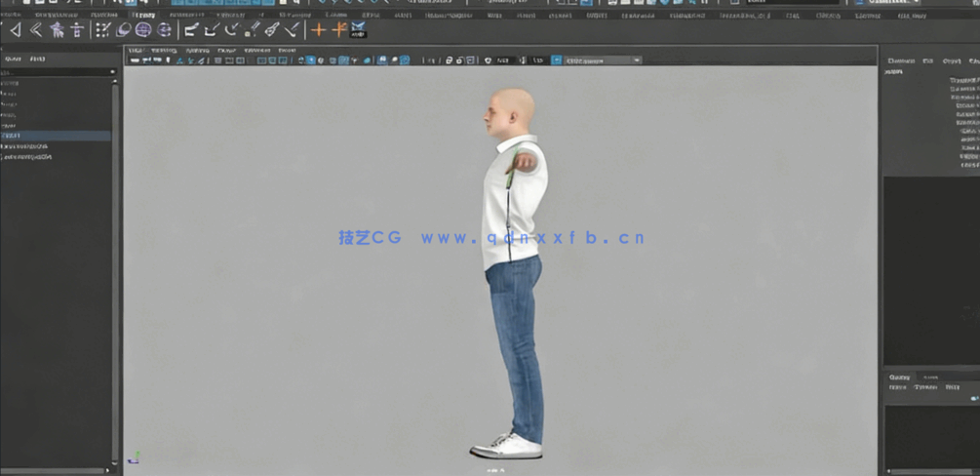Toggle the first icon on the viewport panel toolbar
980x476 pixels.
pyautogui.click(x=135, y=60)
